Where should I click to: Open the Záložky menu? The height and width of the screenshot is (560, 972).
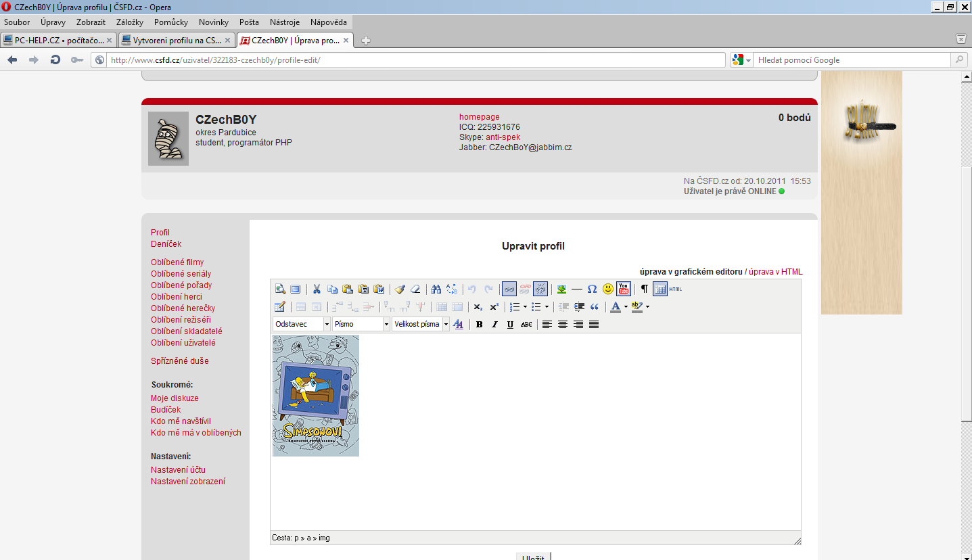point(130,22)
